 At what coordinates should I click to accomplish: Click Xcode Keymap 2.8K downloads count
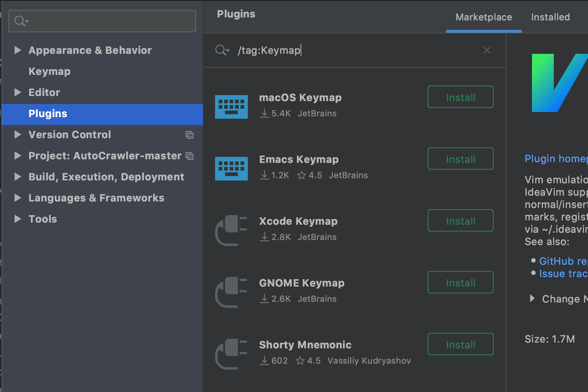[x=275, y=237]
